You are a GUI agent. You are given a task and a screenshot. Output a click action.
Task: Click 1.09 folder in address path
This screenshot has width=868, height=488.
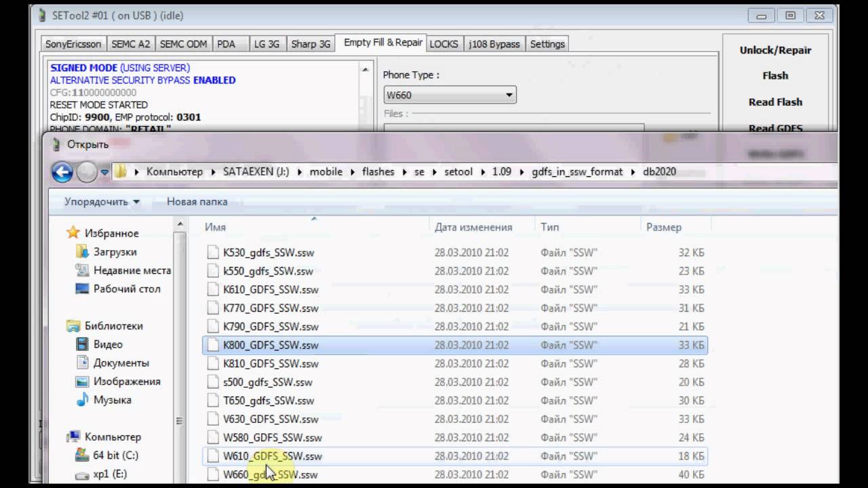tap(502, 171)
